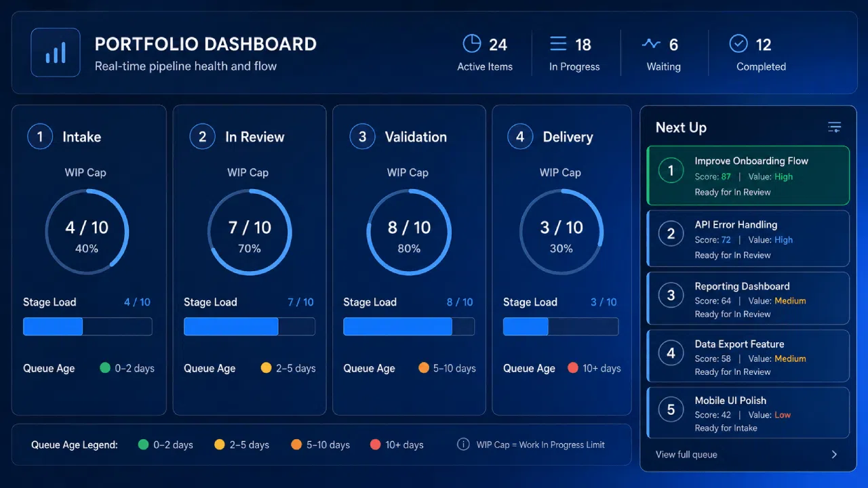The width and height of the screenshot is (868, 488).
Task: Click the Delivery stage number 4 badge
Action: point(520,137)
